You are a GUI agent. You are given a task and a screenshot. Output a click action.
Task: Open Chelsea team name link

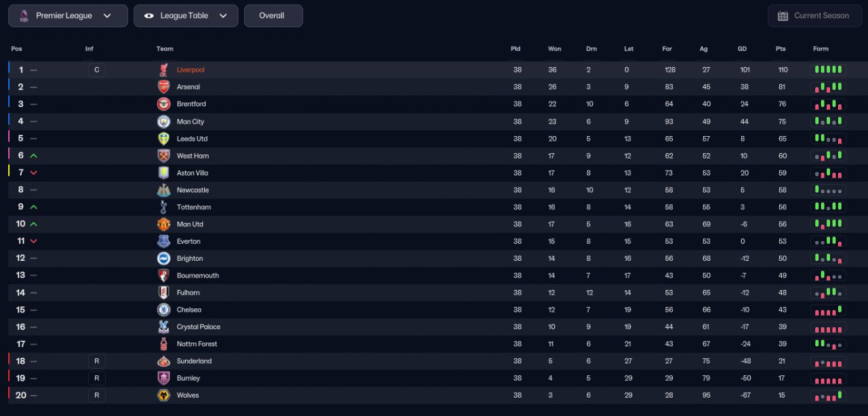pos(189,310)
